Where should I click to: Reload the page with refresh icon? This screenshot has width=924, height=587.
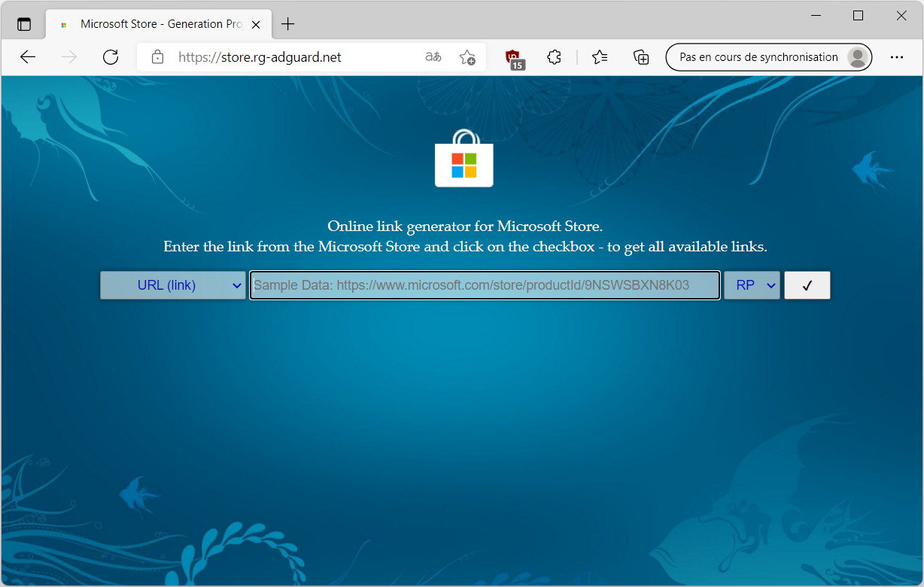click(x=111, y=57)
